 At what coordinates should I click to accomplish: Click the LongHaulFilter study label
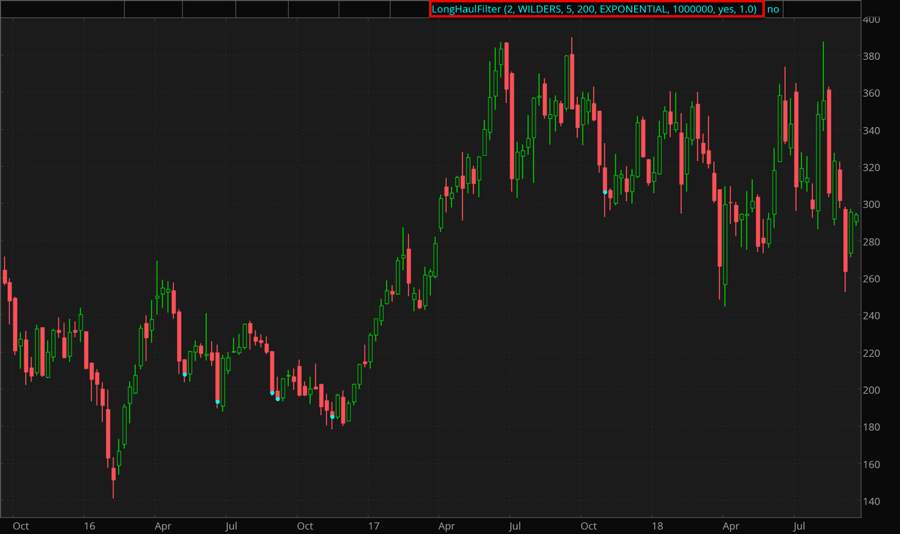(x=595, y=9)
